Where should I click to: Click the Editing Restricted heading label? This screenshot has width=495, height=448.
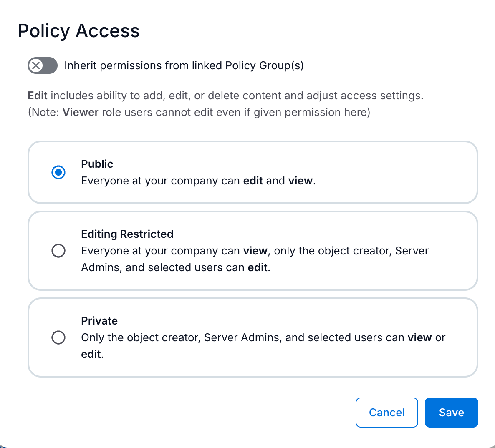point(127,234)
